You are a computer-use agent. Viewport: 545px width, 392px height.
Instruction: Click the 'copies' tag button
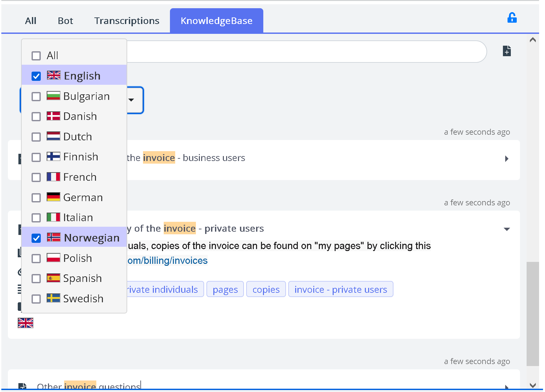tap(266, 289)
